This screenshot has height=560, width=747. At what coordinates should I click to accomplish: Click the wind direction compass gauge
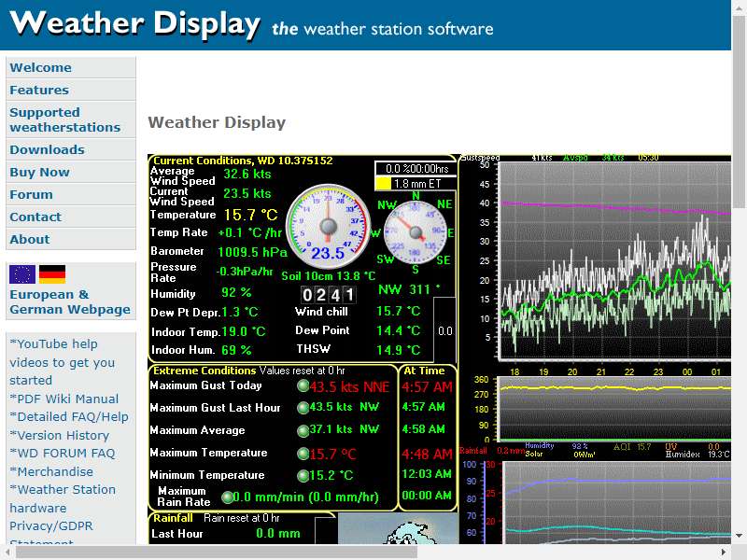[x=416, y=232]
